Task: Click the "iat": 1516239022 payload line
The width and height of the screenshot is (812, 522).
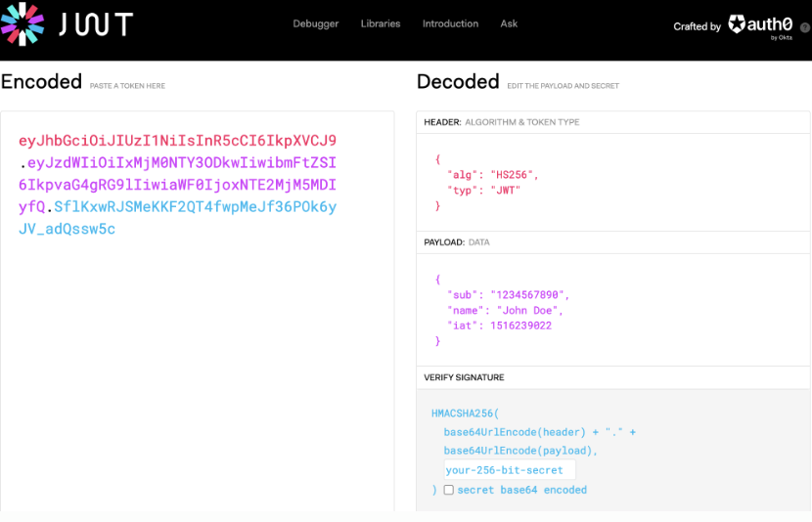Action: 499,326
